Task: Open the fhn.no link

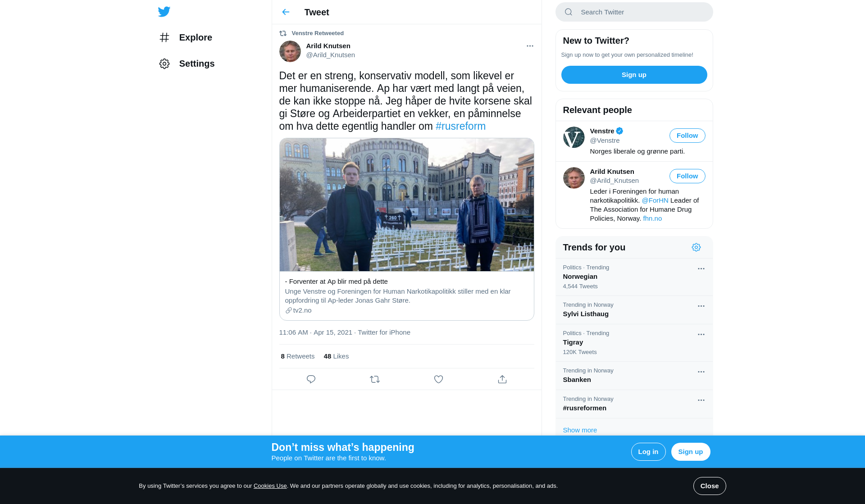Action: 652,218
